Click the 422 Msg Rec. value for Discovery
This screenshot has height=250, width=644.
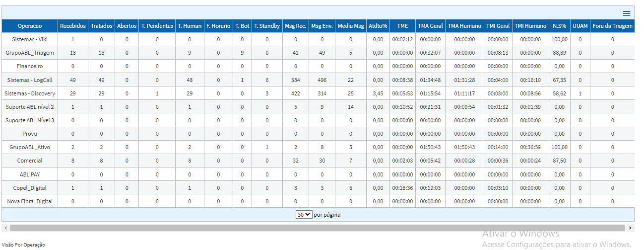295,93
